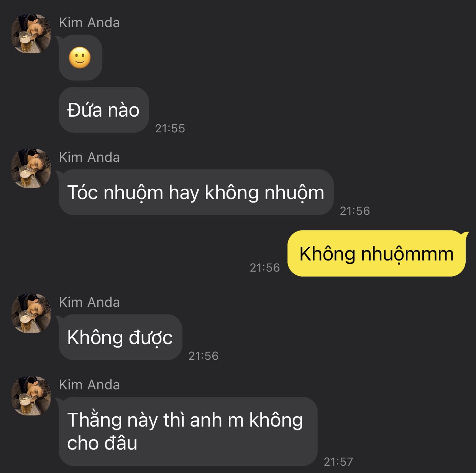476x473 pixels.
Task: Tap the 21:57 timestamp
Action: pyautogui.click(x=338, y=461)
